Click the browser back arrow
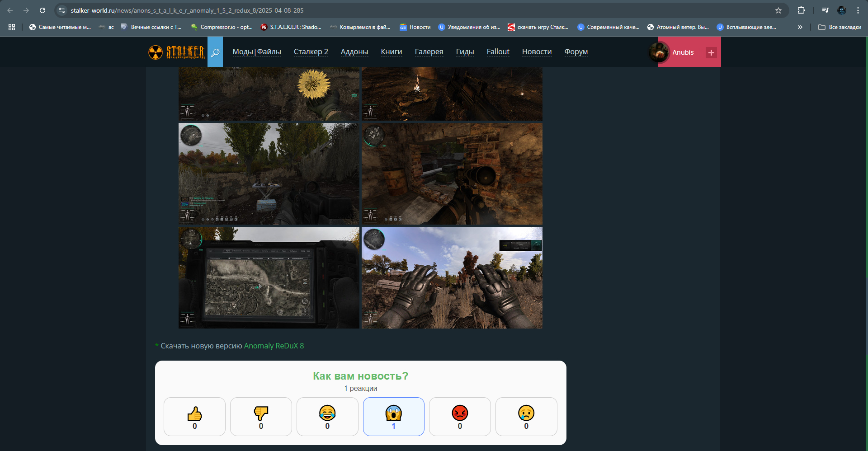The image size is (868, 451). [x=10, y=10]
